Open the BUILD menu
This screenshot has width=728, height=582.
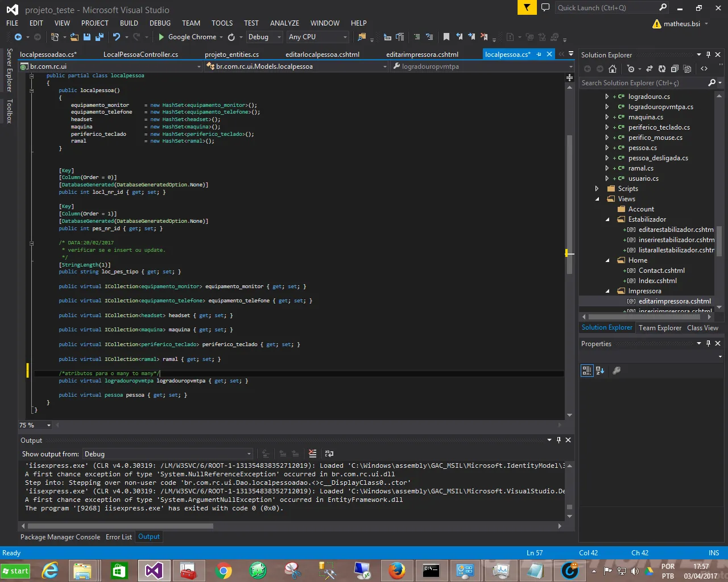tap(129, 23)
